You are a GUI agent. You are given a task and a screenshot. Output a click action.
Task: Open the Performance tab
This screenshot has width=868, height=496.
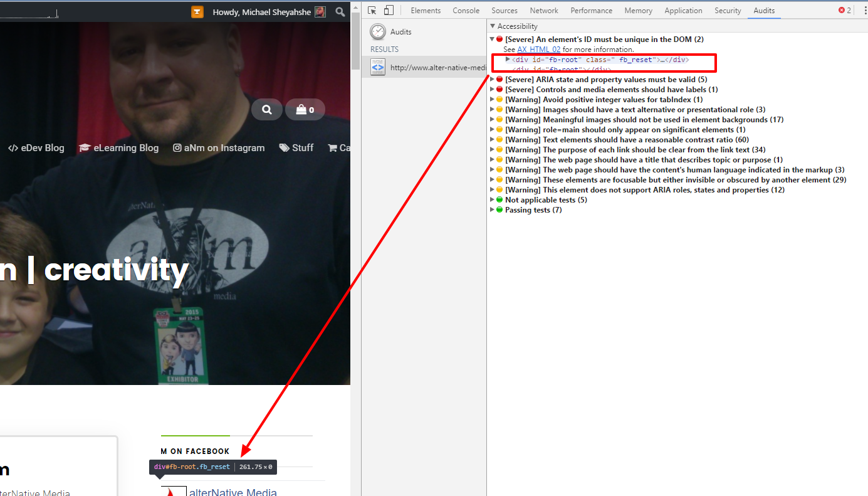592,11
